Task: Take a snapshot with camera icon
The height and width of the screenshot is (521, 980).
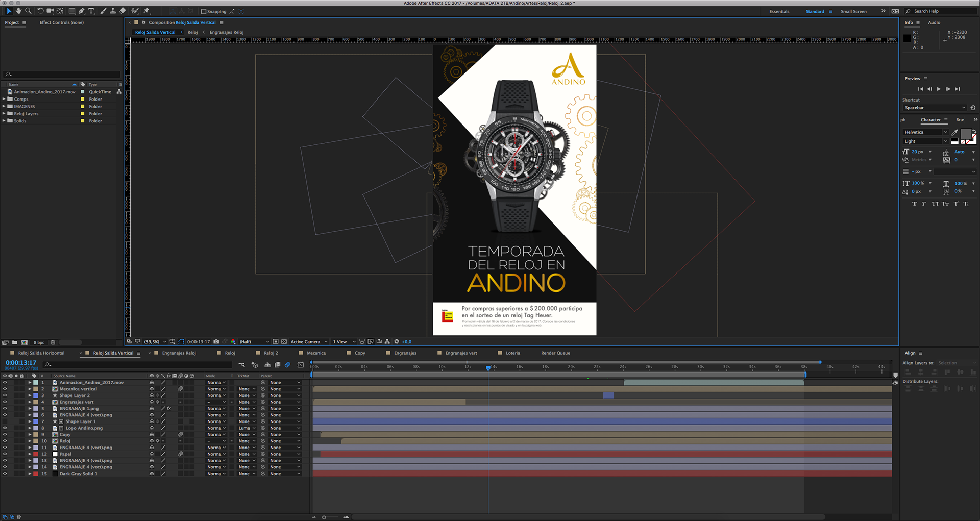Action: coord(216,342)
